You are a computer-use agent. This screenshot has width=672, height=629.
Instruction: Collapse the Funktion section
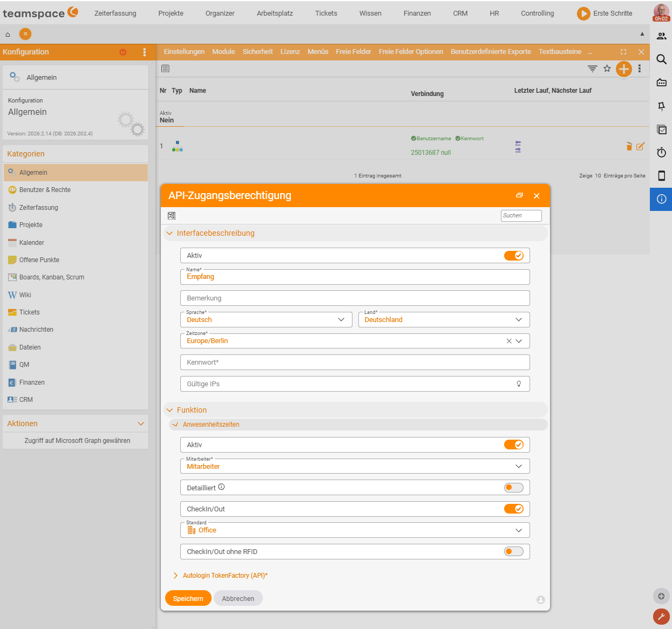click(169, 410)
